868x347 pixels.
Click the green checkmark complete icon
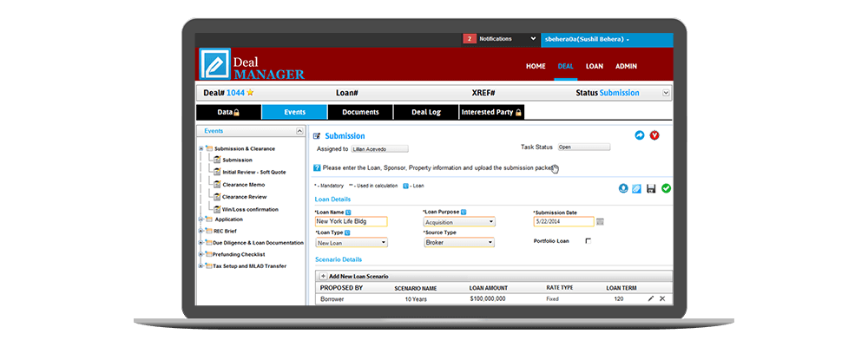(666, 189)
